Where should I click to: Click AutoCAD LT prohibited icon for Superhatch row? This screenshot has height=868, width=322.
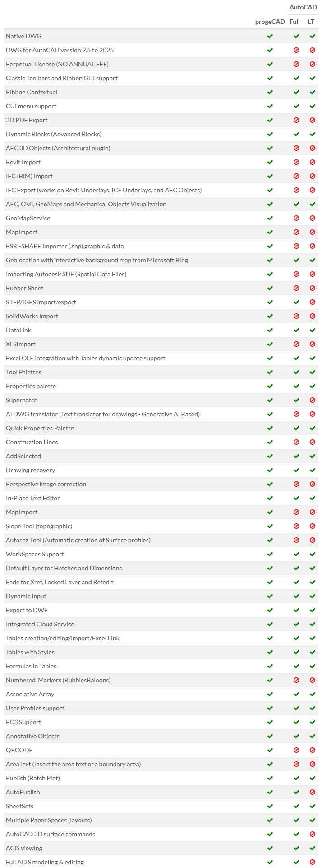coord(312,400)
